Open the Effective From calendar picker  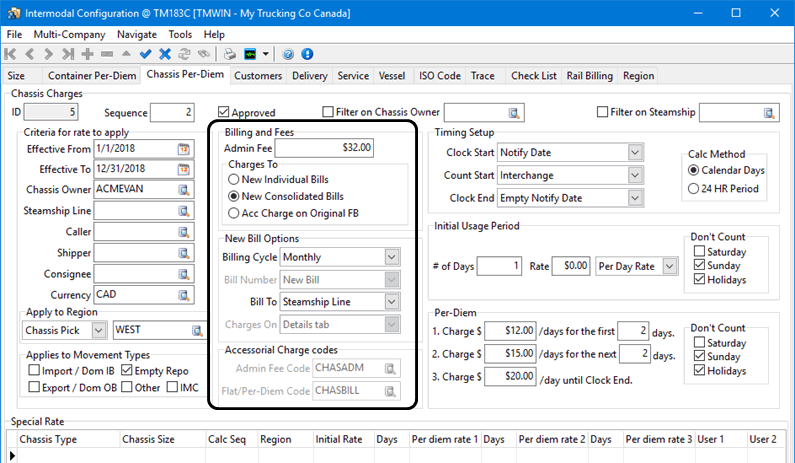tap(184, 149)
